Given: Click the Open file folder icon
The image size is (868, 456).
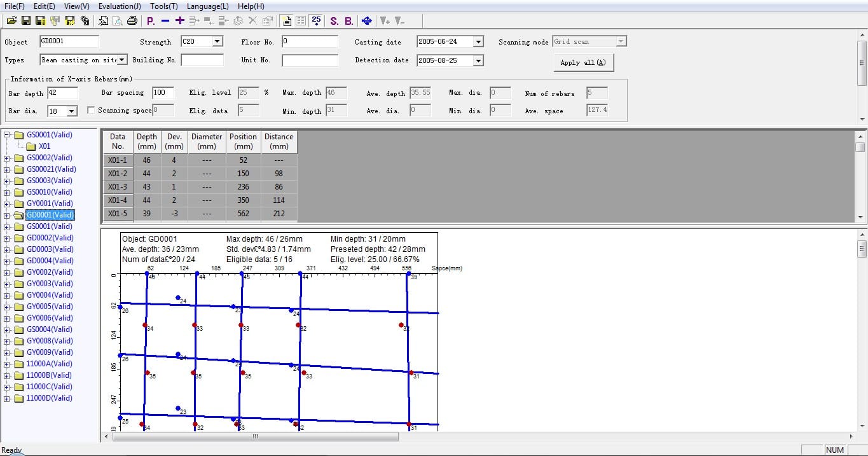Looking at the screenshot, I should (x=11, y=20).
